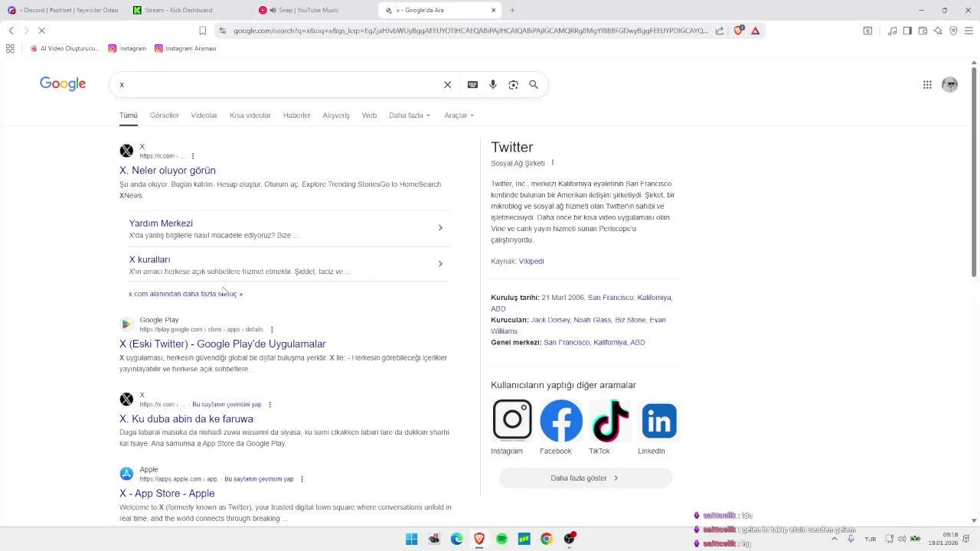Image resolution: width=980 pixels, height=551 pixels.
Task: Switch to the Web search tab
Action: (x=369, y=116)
